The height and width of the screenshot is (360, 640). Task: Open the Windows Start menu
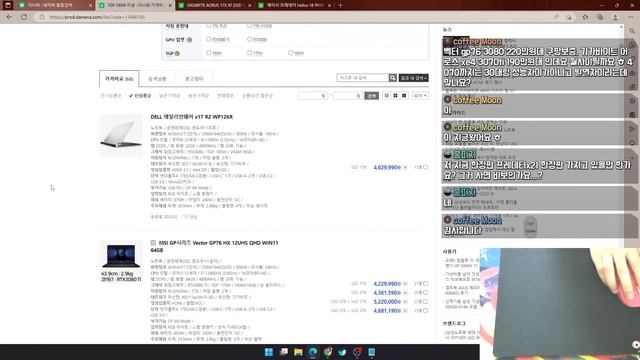[269, 352]
